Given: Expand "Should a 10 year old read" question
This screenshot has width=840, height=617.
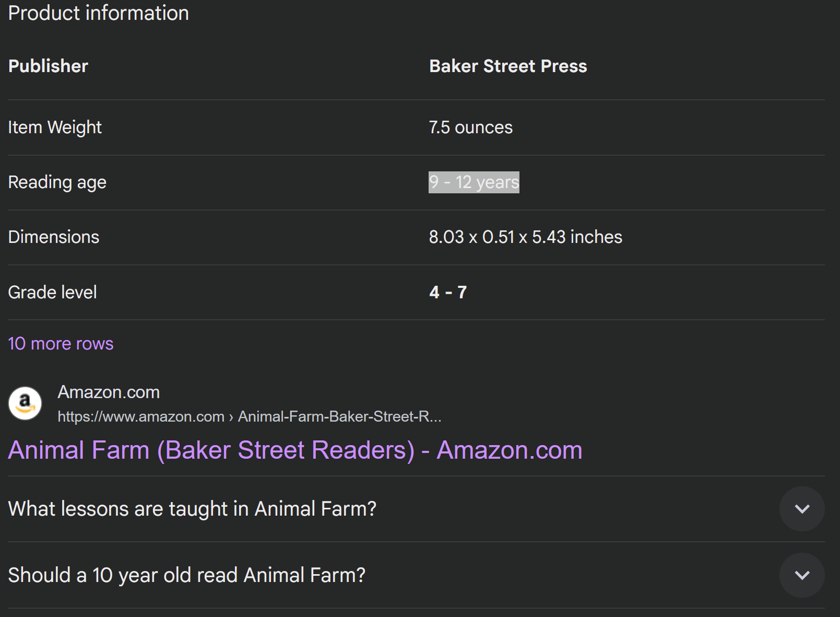Looking at the screenshot, I should [x=802, y=575].
